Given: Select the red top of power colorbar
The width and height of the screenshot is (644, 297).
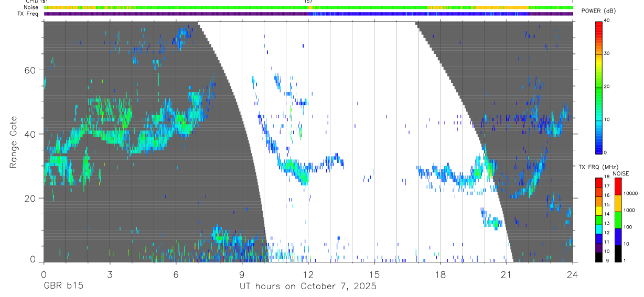Looking at the screenshot, I should pos(598,24).
